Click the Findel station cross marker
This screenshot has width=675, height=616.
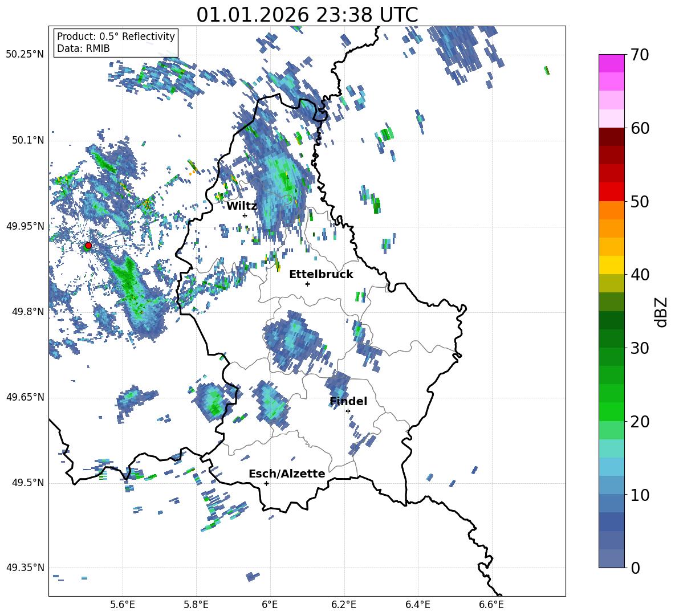pyautogui.click(x=348, y=411)
